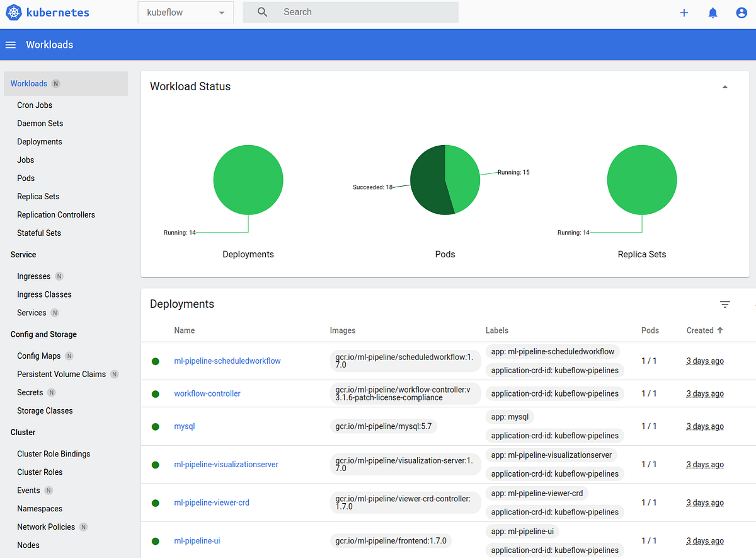Open the ml-pipeline-scheduledworkflow deployment link
Viewport: 756px width, 558px height.
click(227, 361)
